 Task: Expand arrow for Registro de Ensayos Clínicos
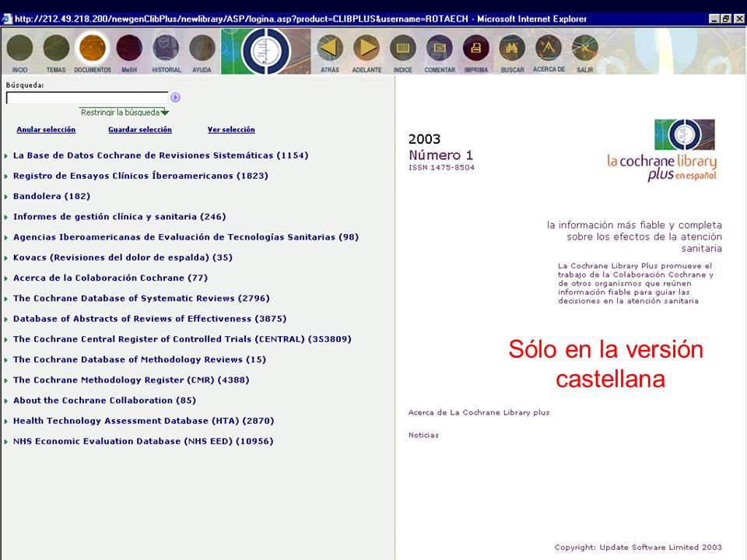(x=6, y=177)
